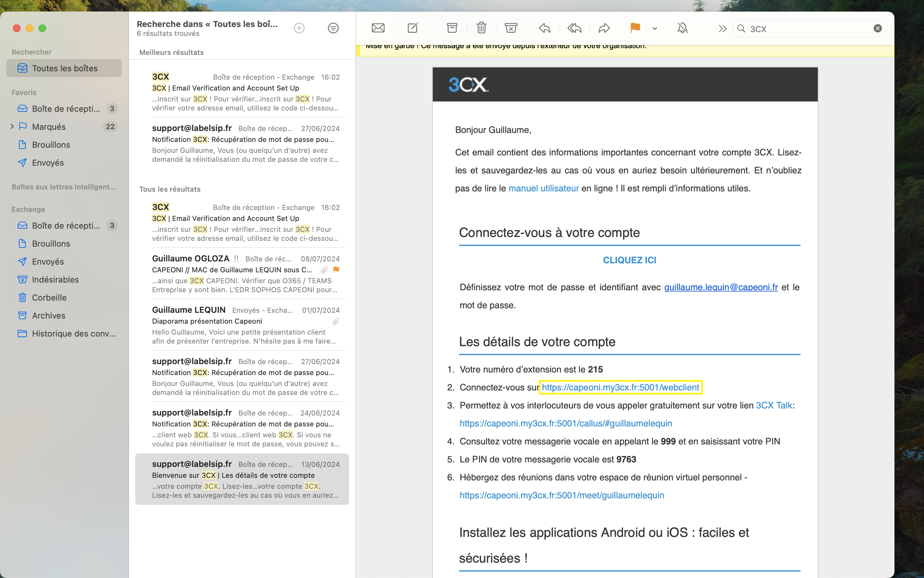Open the Archives folder
924x578 pixels.
pos(64,315)
